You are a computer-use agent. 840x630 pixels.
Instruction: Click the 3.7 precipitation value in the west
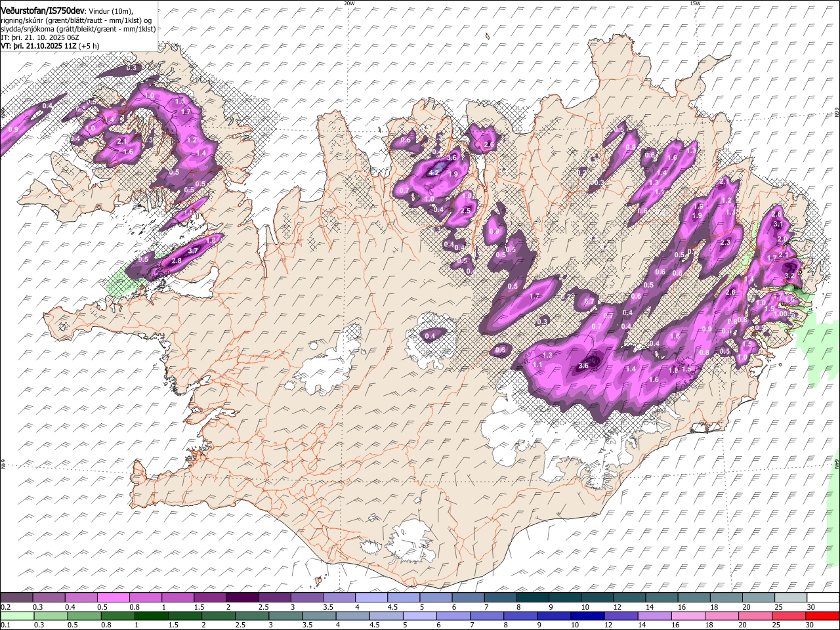tap(193, 251)
